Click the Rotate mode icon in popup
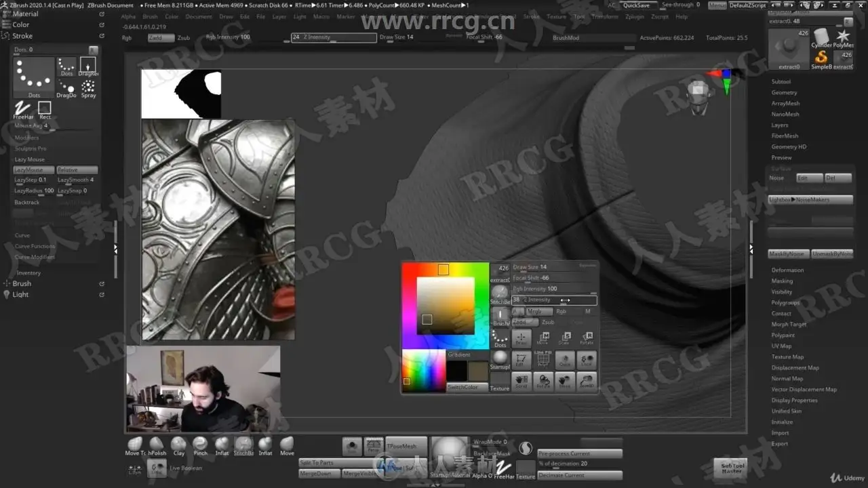 pyautogui.click(x=587, y=338)
